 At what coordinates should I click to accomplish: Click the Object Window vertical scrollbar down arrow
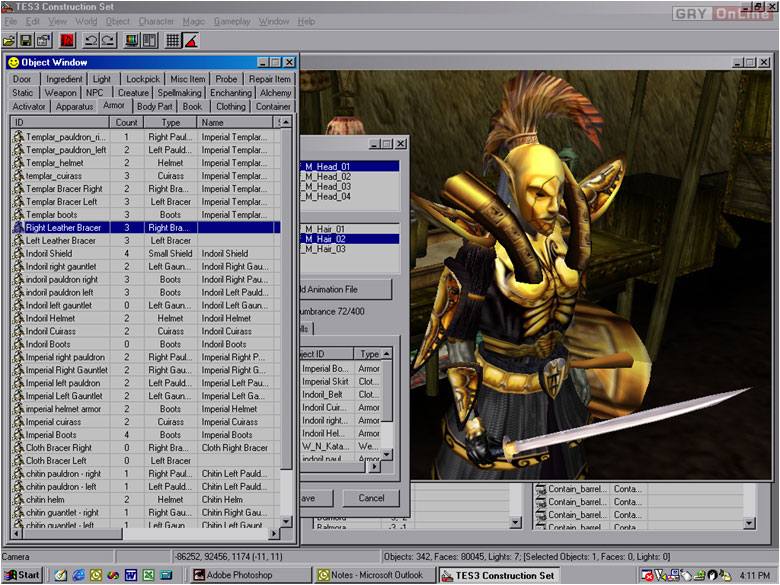click(286, 521)
